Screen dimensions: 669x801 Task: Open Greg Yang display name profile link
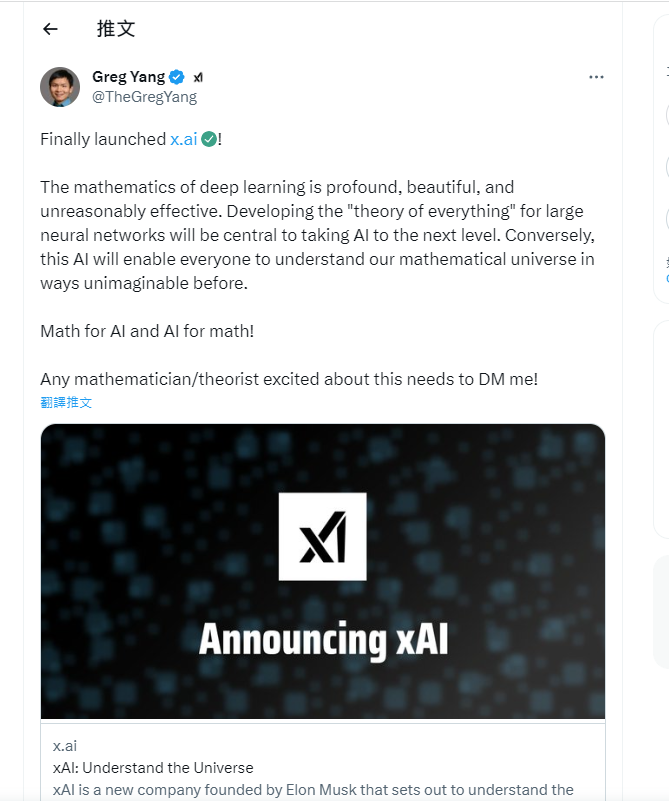pos(129,77)
